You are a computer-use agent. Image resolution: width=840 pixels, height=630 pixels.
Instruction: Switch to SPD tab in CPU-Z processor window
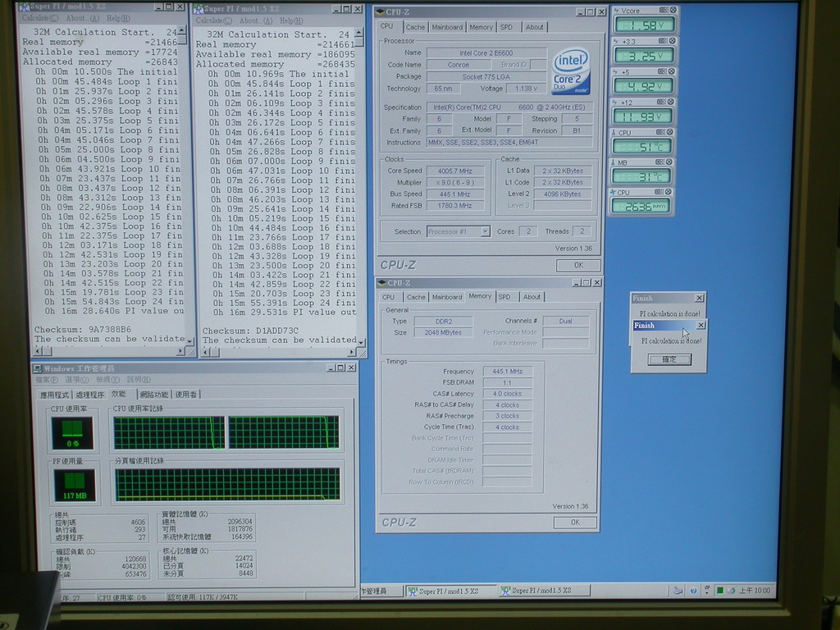(x=506, y=27)
